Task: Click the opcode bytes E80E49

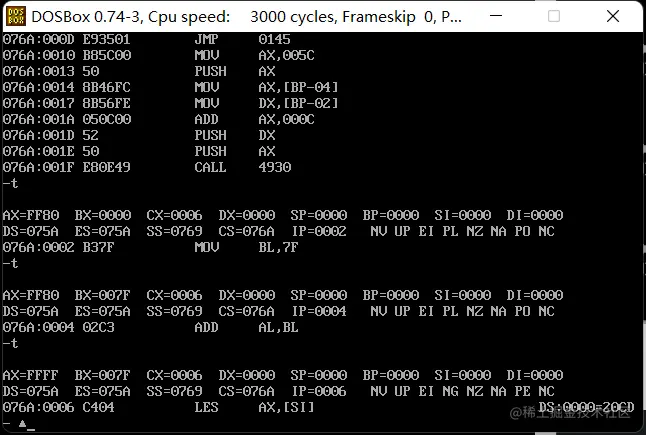Action: coord(106,167)
